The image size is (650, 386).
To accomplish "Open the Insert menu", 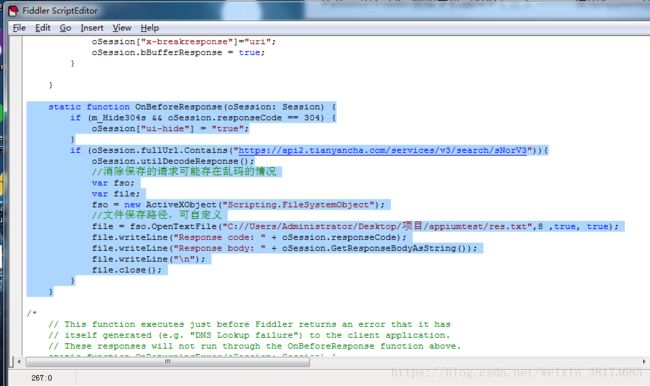I will [x=92, y=28].
